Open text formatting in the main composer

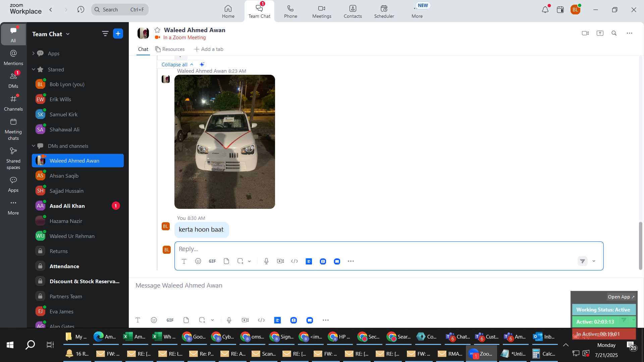[x=138, y=320]
